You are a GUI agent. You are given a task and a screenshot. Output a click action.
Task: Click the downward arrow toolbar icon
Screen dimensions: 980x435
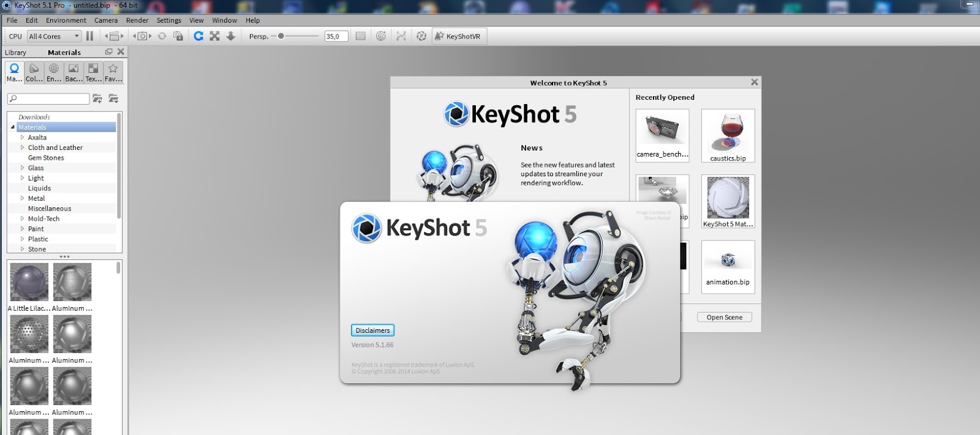click(x=231, y=36)
